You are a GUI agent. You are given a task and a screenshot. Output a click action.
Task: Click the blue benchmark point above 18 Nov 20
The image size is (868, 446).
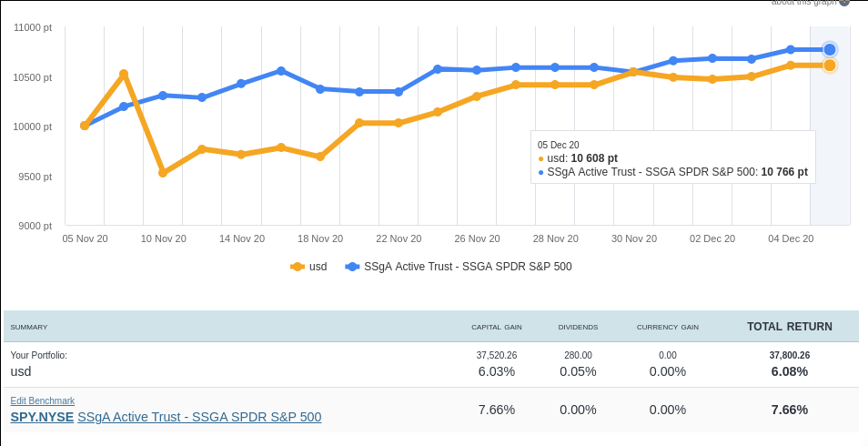click(x=320, y=89)
